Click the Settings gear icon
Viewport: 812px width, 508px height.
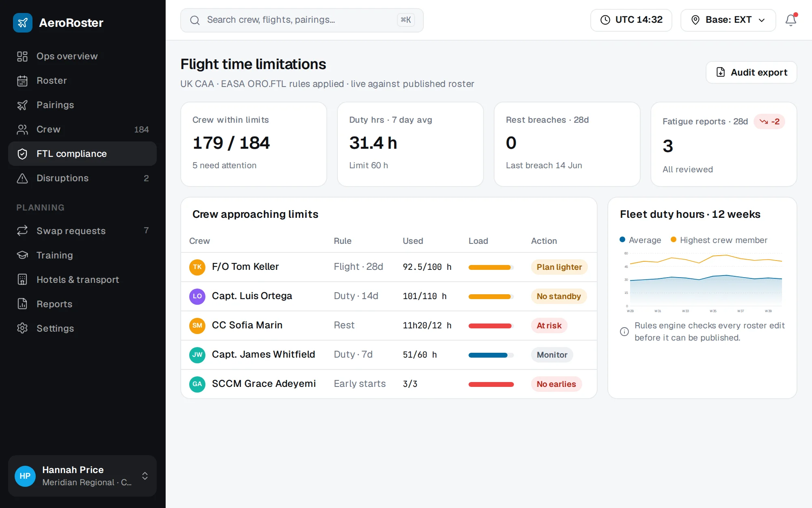[x=22, y=328]
